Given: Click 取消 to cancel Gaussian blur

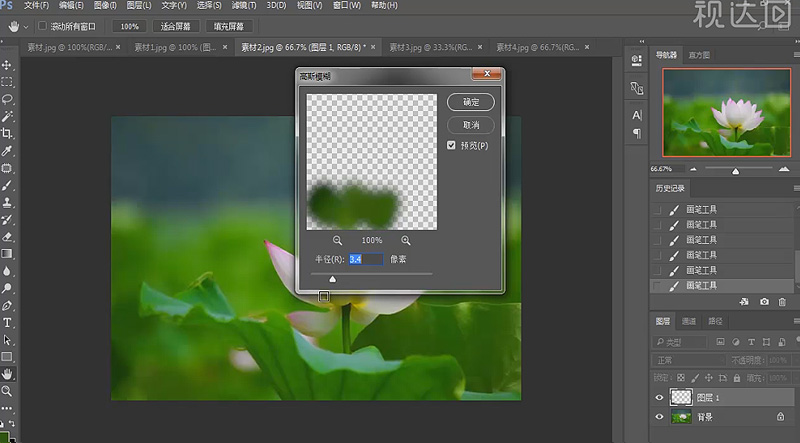Looking at the screenshot, I should pos(471,125).
